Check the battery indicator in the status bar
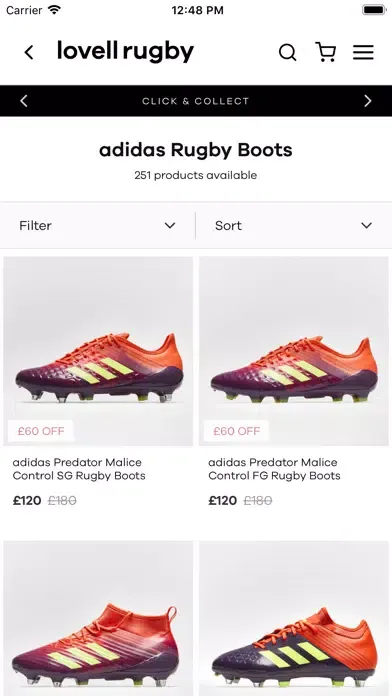This screenshot has width=392, height=696. point(374,10)
